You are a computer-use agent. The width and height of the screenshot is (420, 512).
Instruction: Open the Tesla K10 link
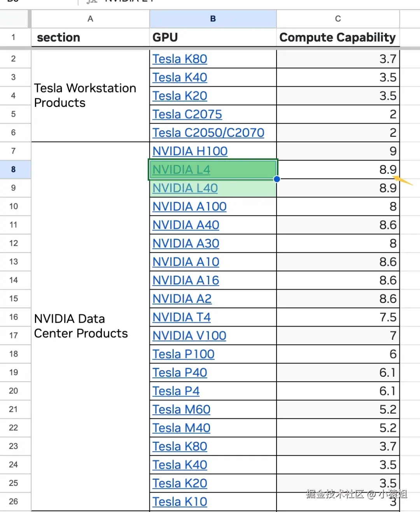(x=180, y=502)
